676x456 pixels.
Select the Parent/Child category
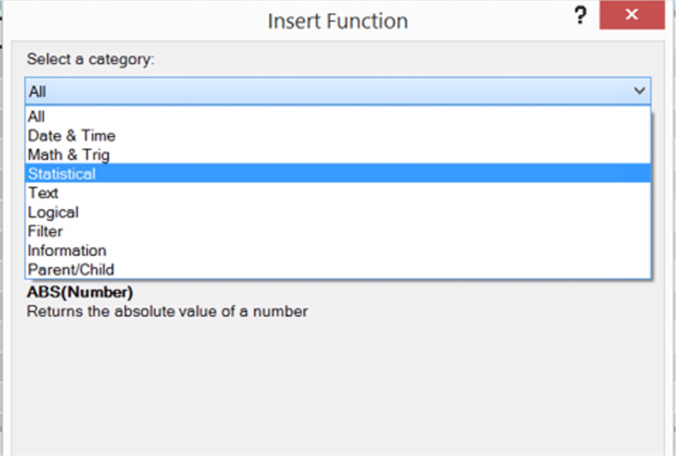[x=71, y=269]
